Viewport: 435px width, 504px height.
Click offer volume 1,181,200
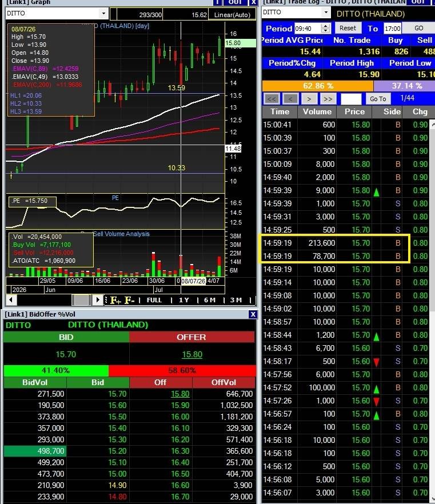(236, 417)
